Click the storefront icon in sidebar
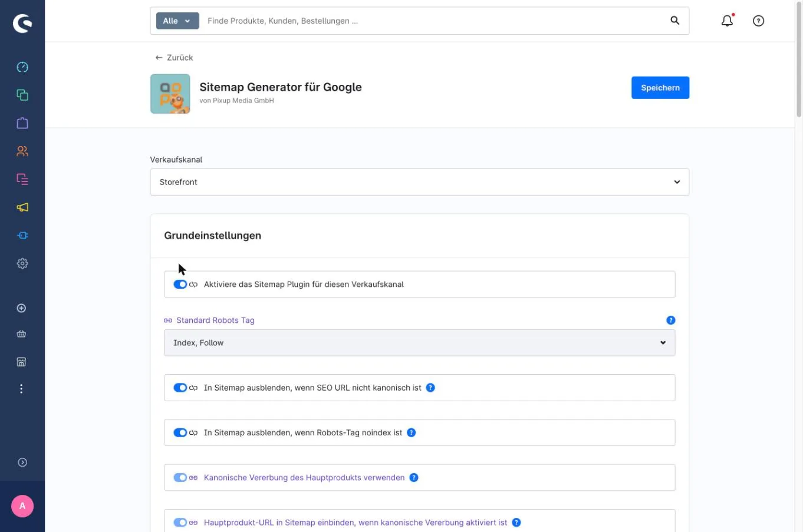 pyautogui.click(x=22, y=362)
